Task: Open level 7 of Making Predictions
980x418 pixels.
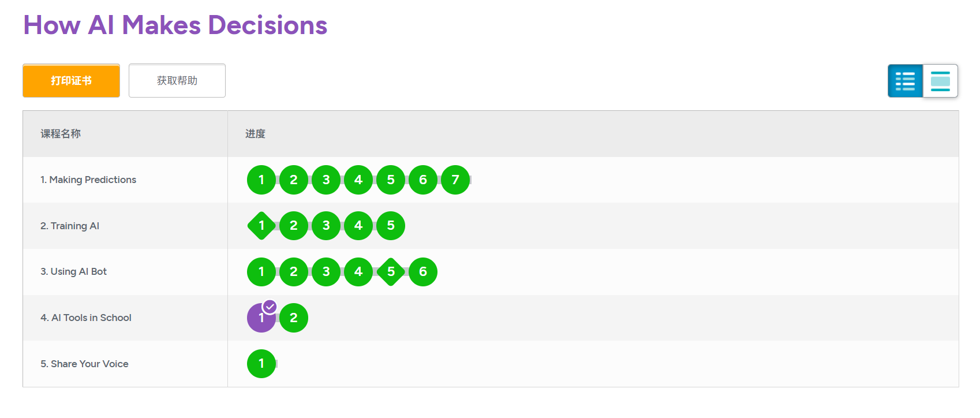Action: pos(455,180)
